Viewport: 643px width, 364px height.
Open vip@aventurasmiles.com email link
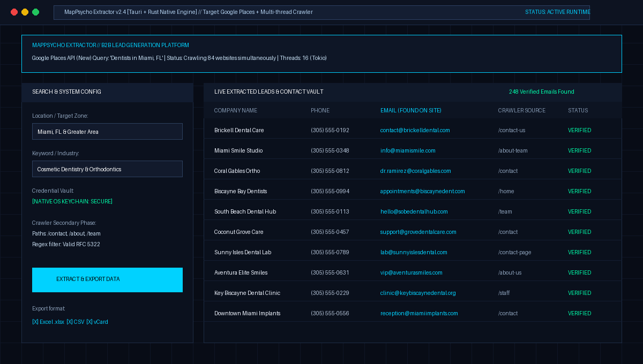pyautogui.click(x=412, y=273)
